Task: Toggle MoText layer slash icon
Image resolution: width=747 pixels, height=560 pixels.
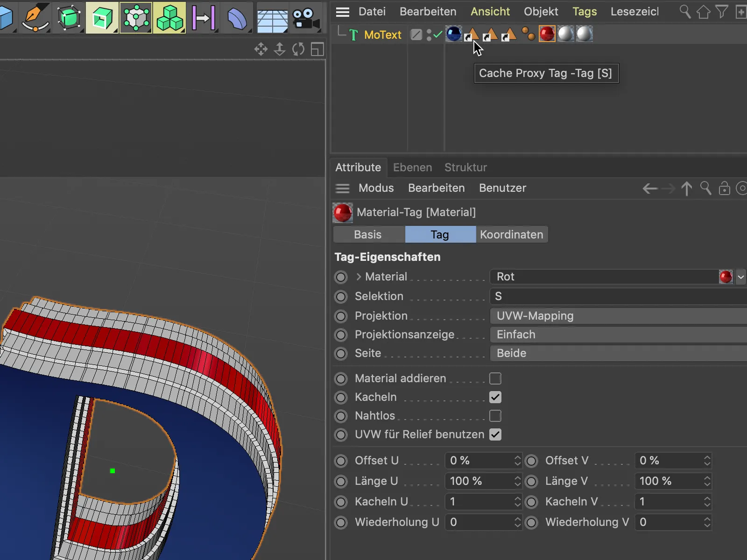Action: pyautogui.click(x=416, y=35)
